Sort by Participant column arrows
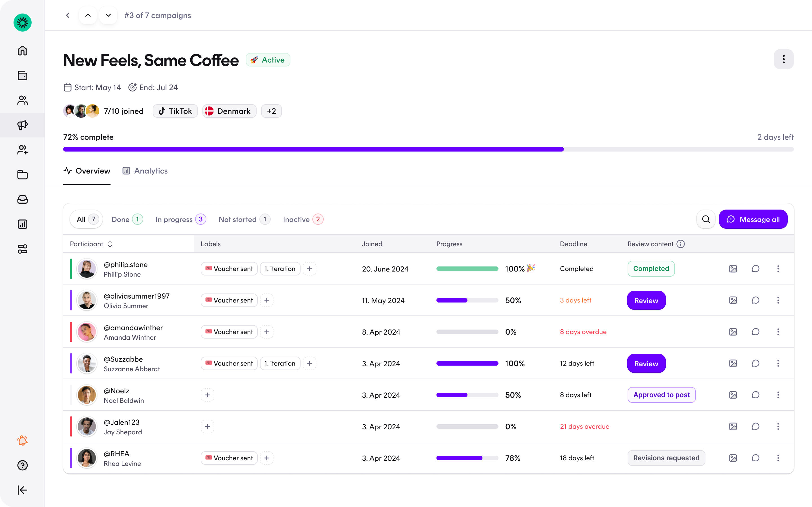 (110, 244)
